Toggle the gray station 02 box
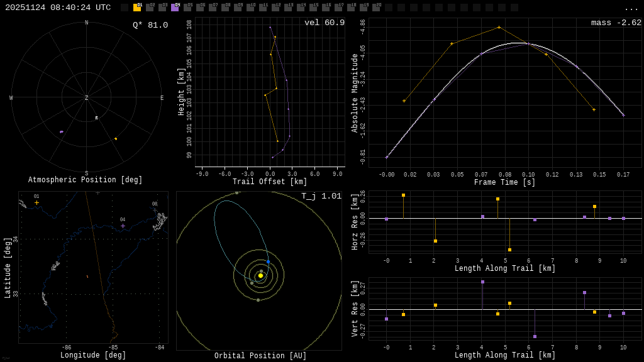Image resolution: width=644 pixels, height=362 pixels. [x=150, y=8]
